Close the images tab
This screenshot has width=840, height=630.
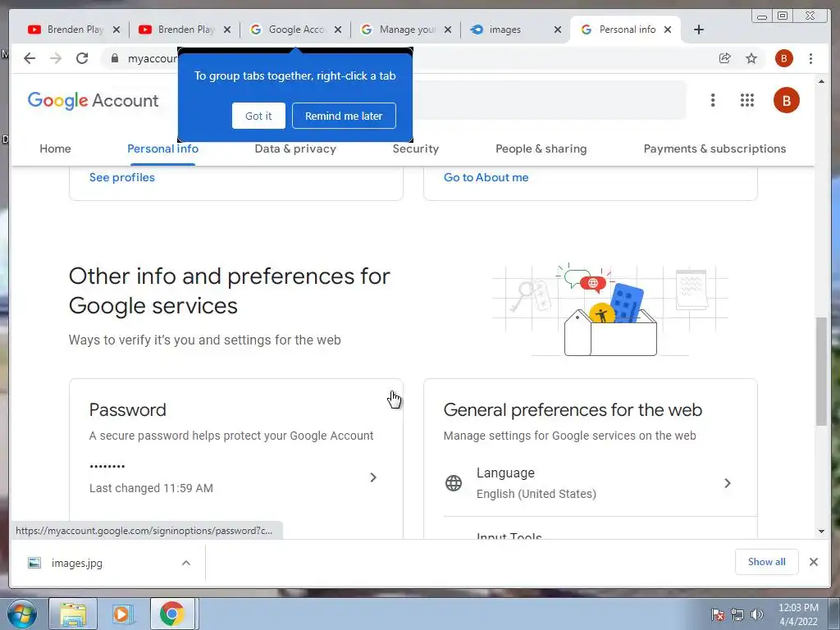click(x=558, y=30)
